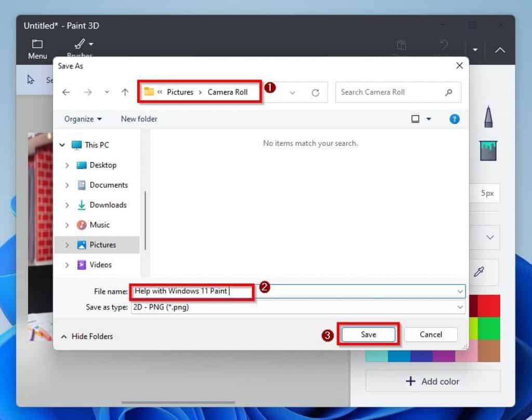Image resolution: width=532 pixels, height=420 pixels.
Task: Pick the green color swatch in Paint 3D
Action: (x=489, y=328)
